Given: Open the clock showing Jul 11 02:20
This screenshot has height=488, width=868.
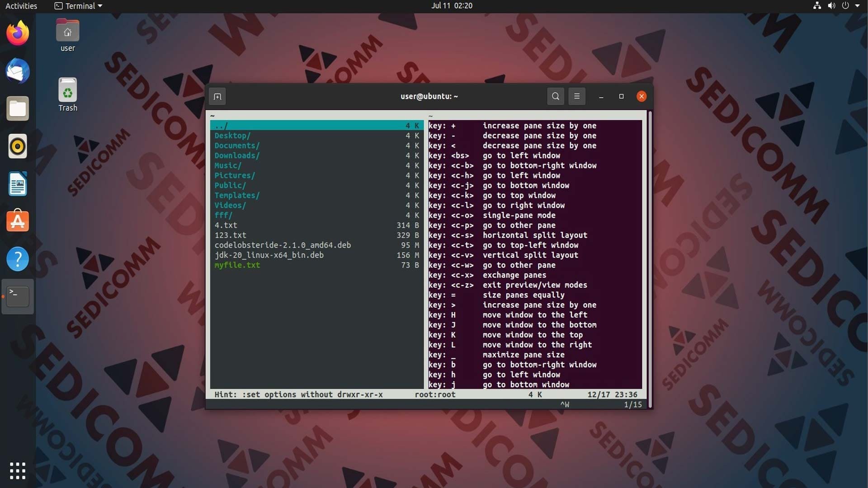Looking at the screenshot, I should coord(452,6).
